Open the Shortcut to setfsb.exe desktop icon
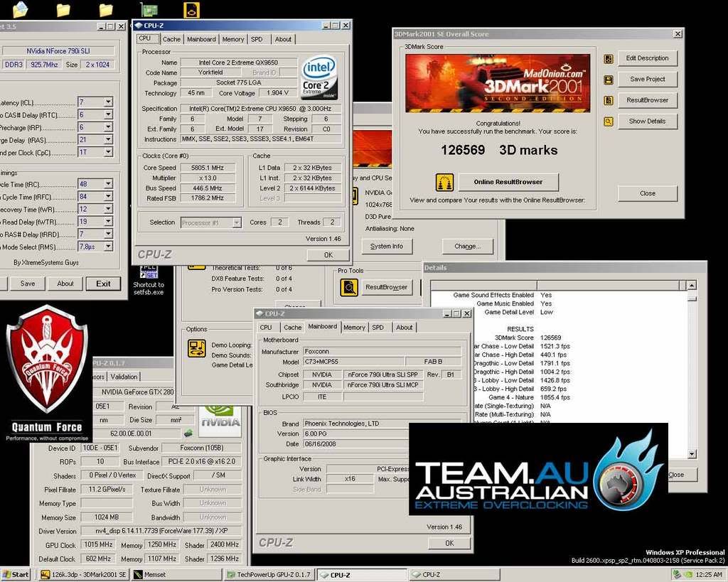Image resolution: width=728 pixels, height=582 pixels. pyautogui.click(x=149, y=280)
